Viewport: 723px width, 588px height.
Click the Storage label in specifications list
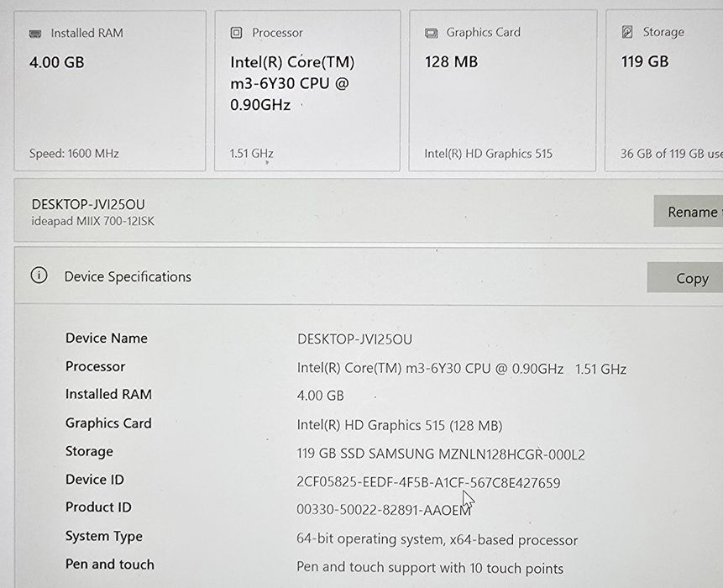click(x=89, y=451)
